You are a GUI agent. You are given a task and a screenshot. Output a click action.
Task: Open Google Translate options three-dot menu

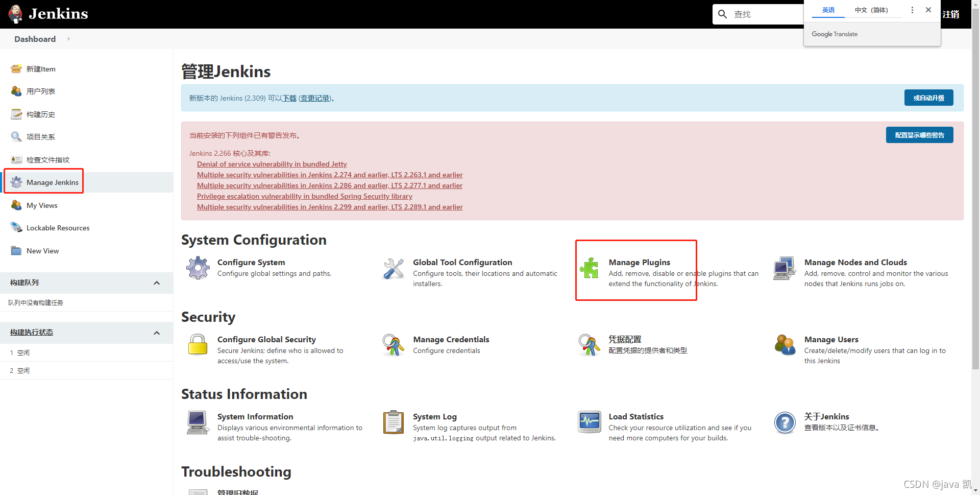pos(912,10)
